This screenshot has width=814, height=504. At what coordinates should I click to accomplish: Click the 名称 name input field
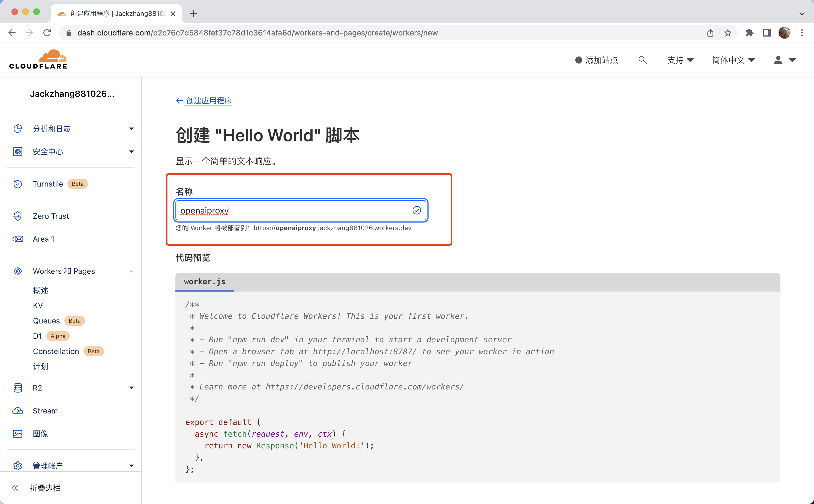click(293, 210)
